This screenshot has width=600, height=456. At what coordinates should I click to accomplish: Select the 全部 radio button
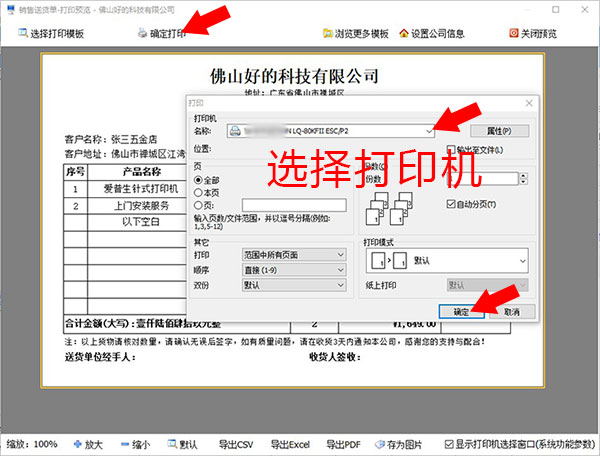tap(198, 180)
